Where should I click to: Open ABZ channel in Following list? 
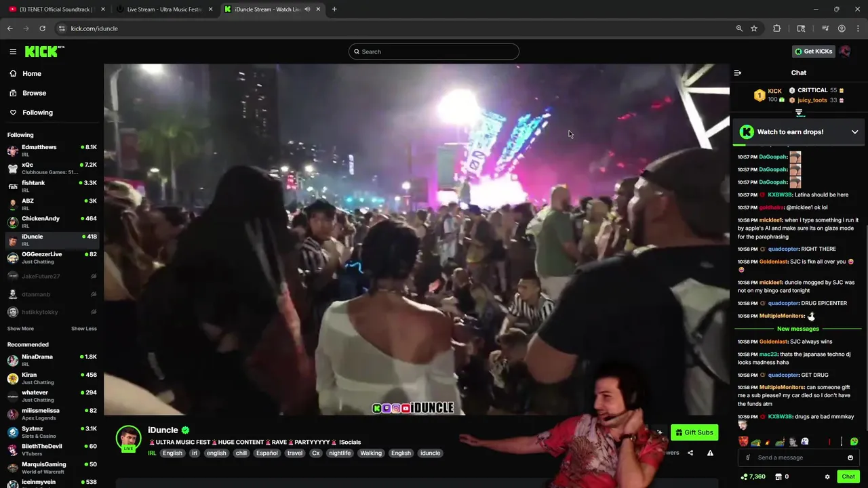(x=52, y=204)
